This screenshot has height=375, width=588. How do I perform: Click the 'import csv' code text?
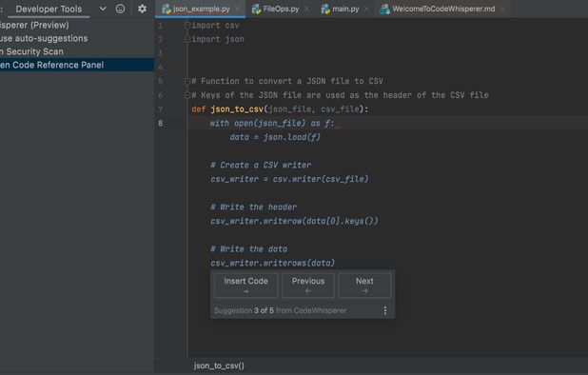pyautogui.click(x=215, y=25)
